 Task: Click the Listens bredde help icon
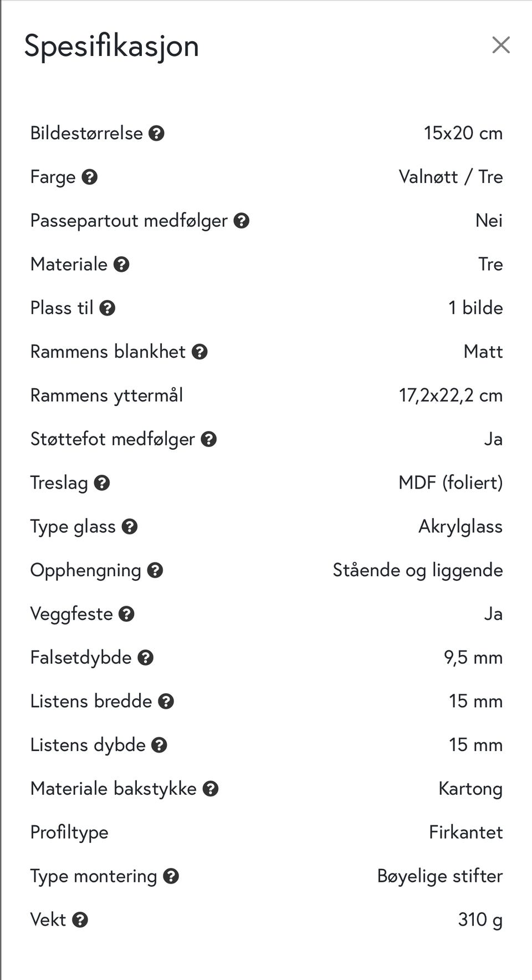[166, 702]
